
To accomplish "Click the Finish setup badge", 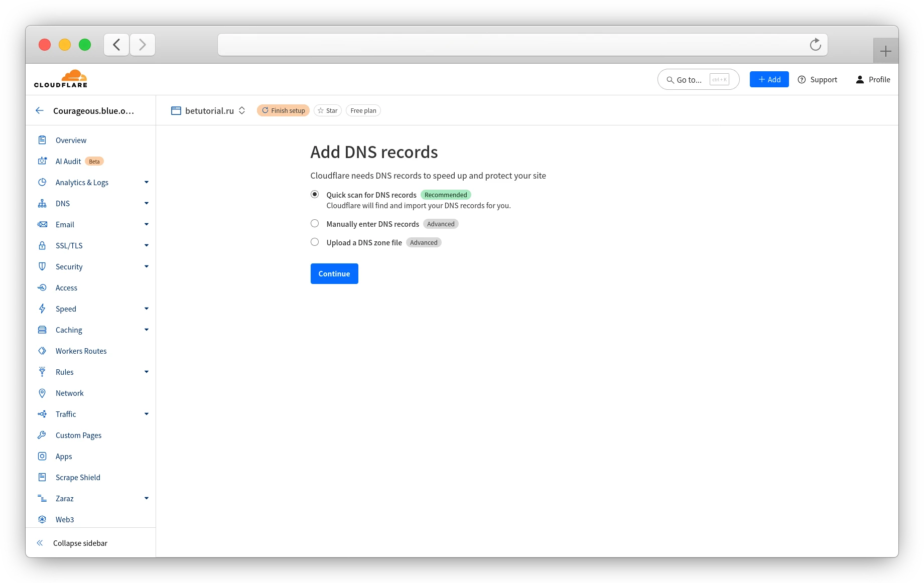I will [x=283, y=110].
